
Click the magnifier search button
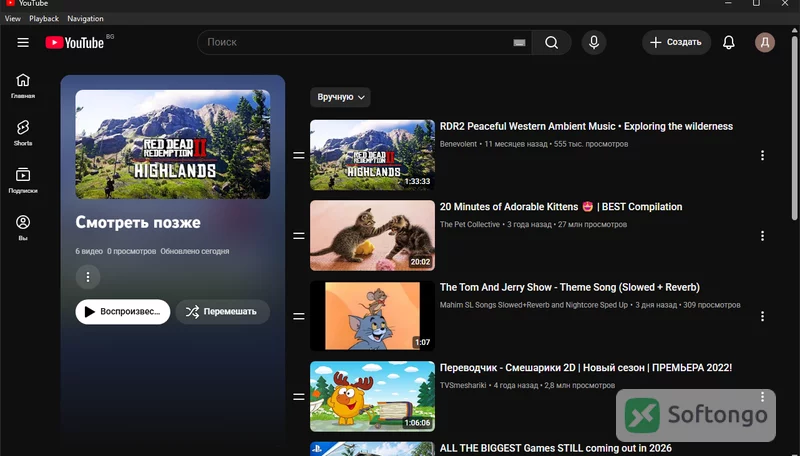click(552, 42)
